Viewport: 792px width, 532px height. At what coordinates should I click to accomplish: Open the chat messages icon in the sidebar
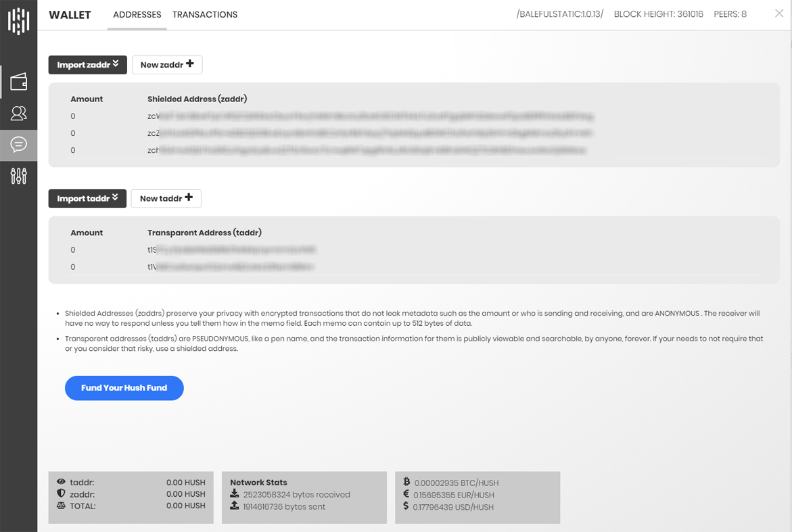pos(19,145)
